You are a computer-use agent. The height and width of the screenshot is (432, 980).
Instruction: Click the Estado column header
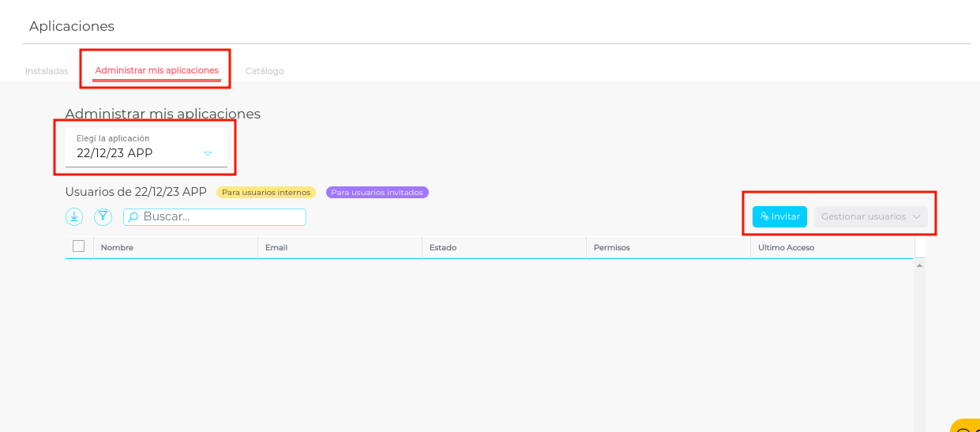point(443,248)
